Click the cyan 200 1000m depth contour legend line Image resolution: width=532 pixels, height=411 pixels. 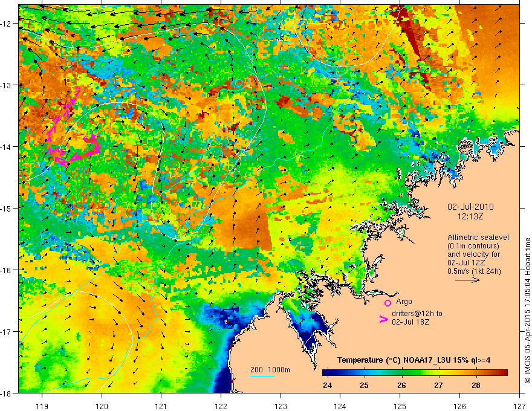[x=262, y=376]
